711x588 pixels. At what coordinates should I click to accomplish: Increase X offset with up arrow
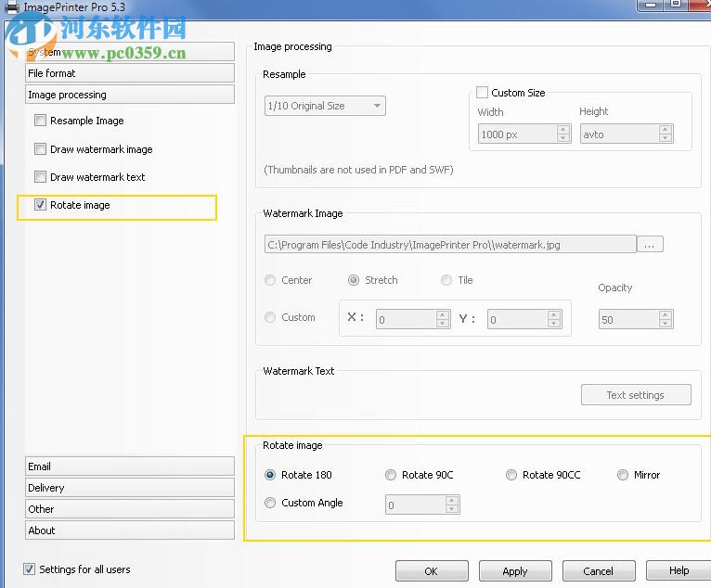[x=443, y=314]
